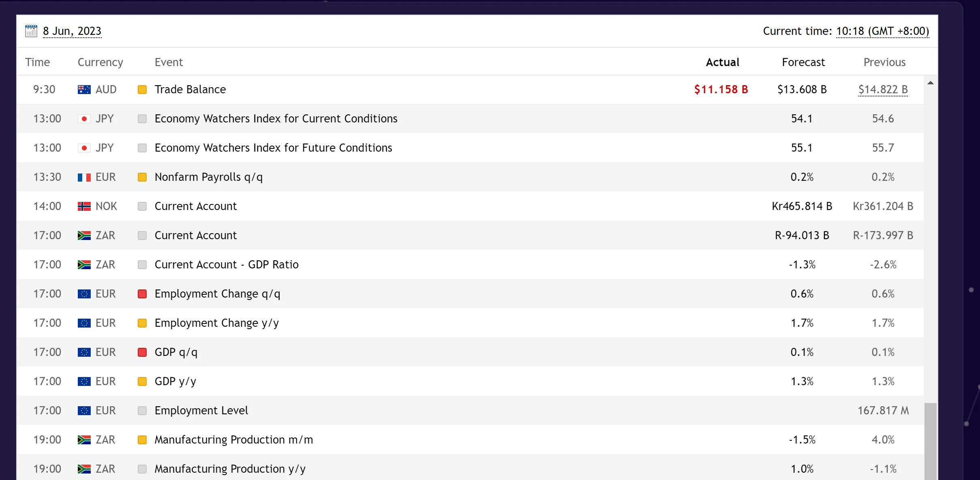Click the Australian flag on the Trade Balance row

(84, 90)
